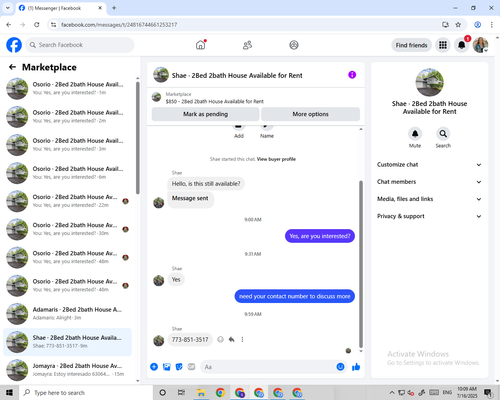The height and width of the screenshot is (400, 500).
Task: Open Chrome tab search dropdown
Action: (x=8, y=8)
